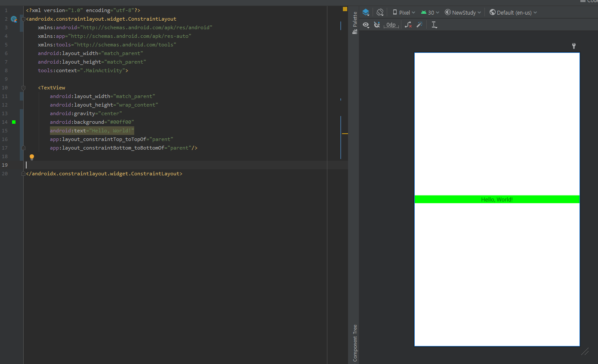The width and height of the screenshot is (598, 364).
Task: Click layout_constraintBottom_toBottomOf attribute line
Action: click(x=123, y=148)
